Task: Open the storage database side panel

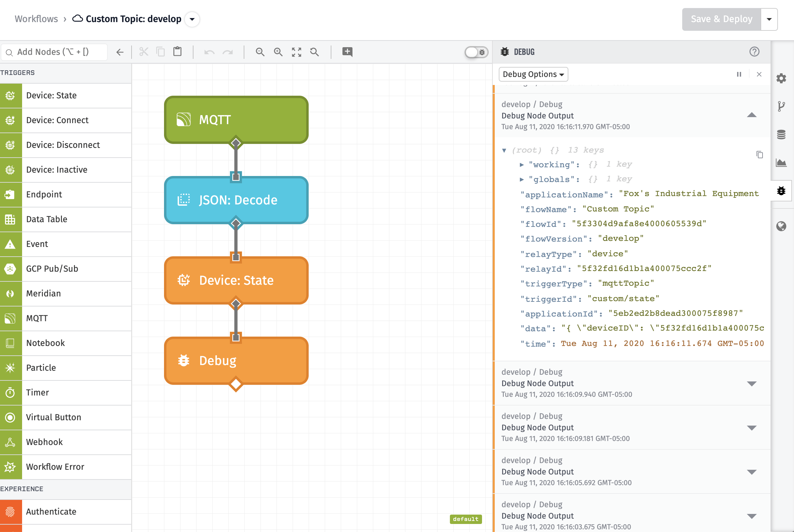Action: tap(781, 135)
